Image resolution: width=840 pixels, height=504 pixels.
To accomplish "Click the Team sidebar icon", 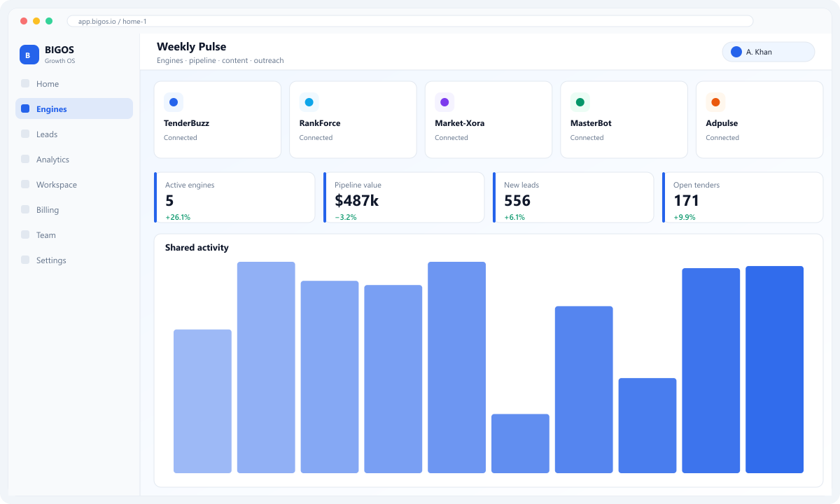I will [25, 234].
